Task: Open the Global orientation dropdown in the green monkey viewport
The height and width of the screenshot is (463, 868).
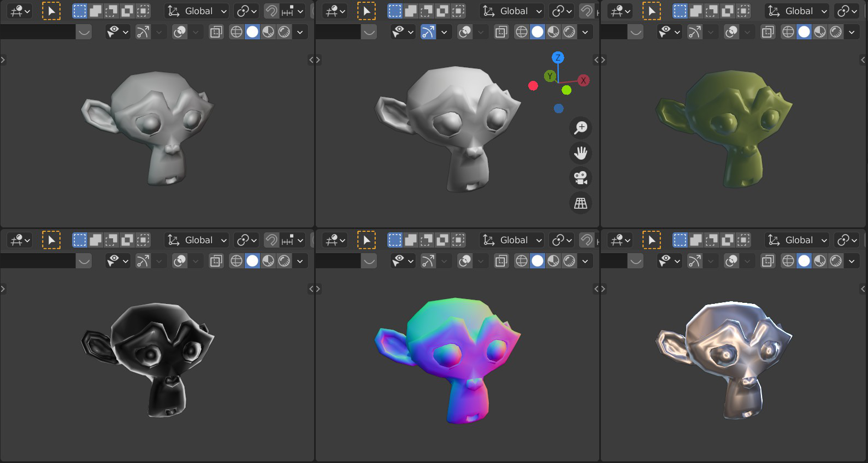Action: (798, 11)
